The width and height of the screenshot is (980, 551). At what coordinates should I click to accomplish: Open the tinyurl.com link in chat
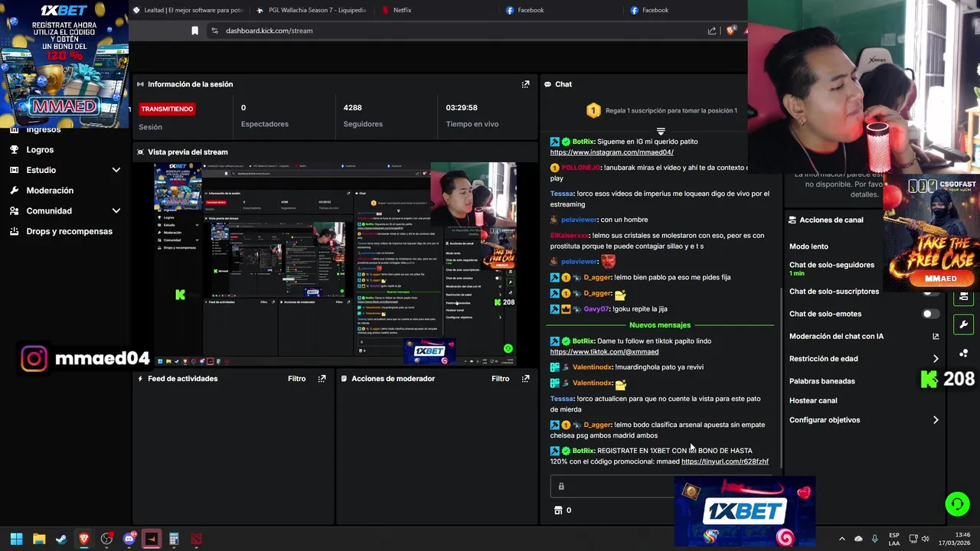point(725,461)
